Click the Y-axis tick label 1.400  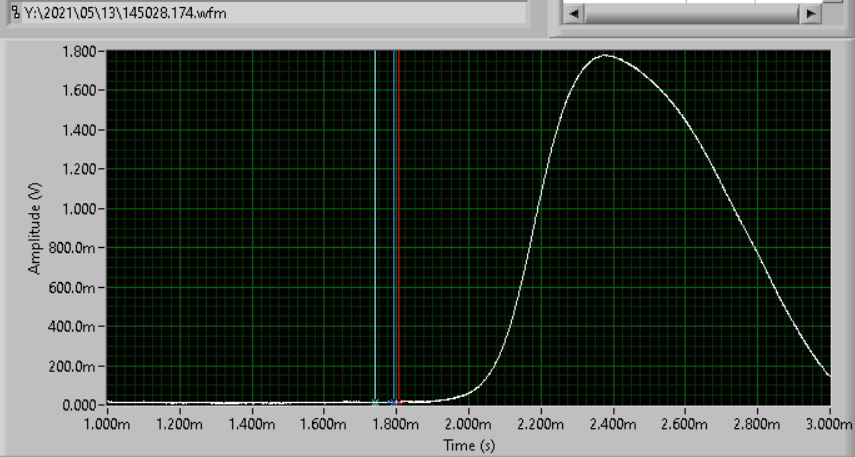pos(79,130)
